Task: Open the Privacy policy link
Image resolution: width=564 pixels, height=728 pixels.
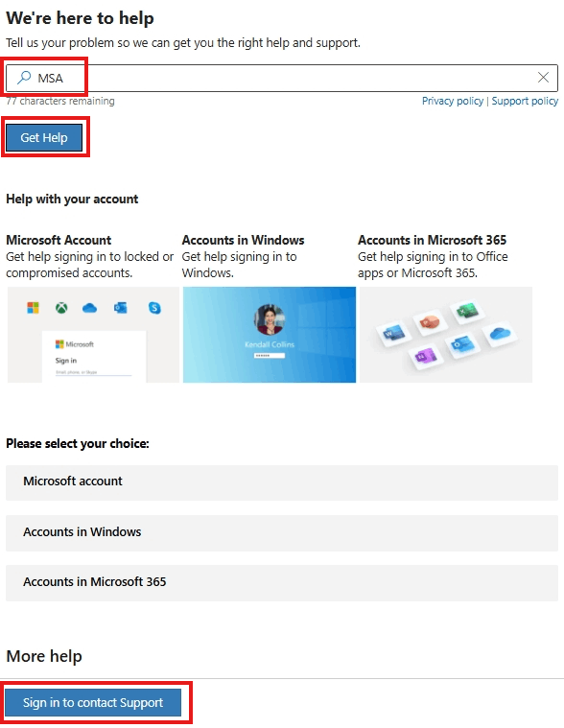Action: (453, 101)
